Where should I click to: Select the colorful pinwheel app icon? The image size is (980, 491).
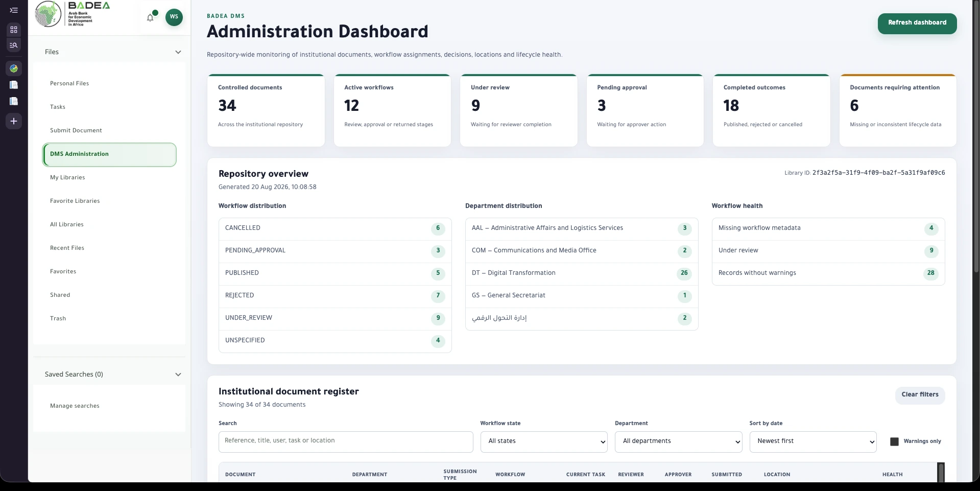click(x=14, y=68)
